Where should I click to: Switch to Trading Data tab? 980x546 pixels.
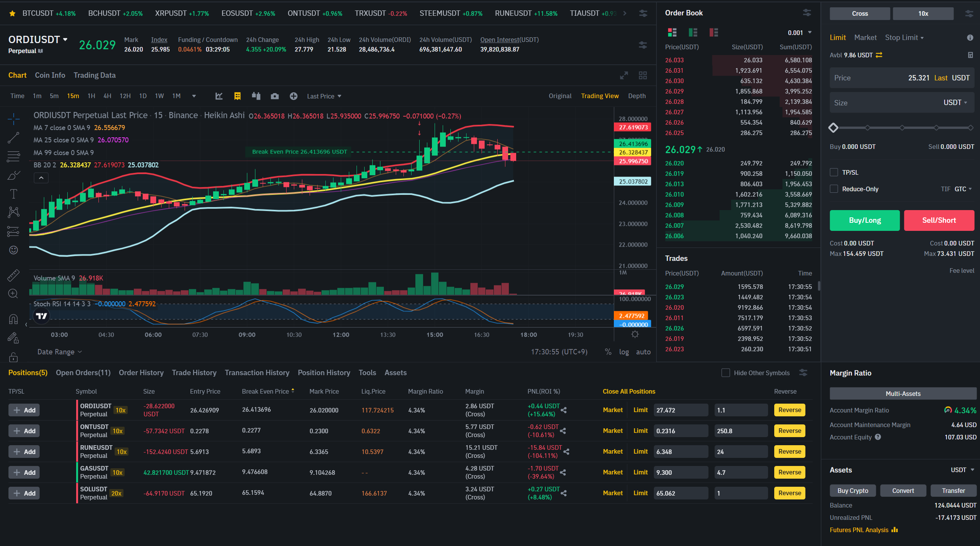(95, 75)
